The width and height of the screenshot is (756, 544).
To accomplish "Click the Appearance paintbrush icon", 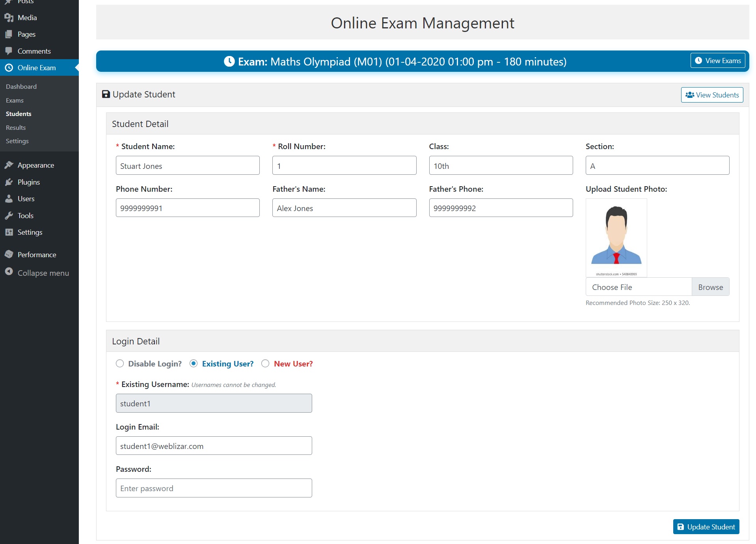I will point(9,165).
